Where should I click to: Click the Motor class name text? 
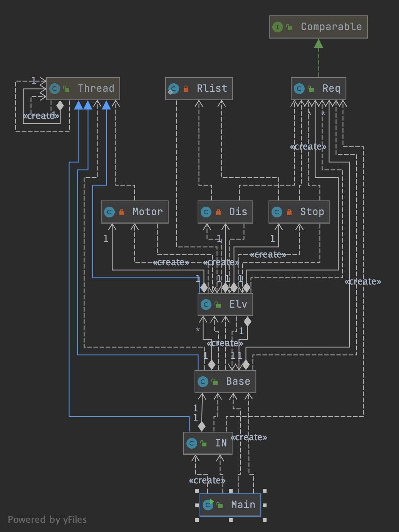point(148,212)
